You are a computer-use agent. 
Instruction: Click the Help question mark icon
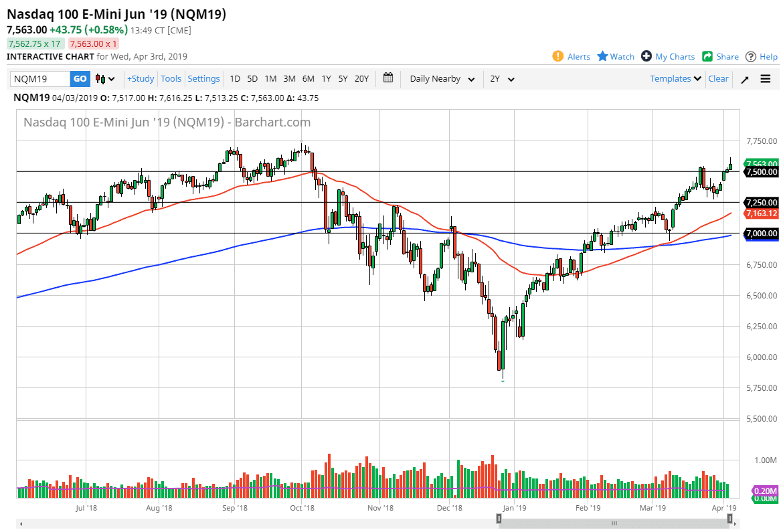tap(750, 56)
